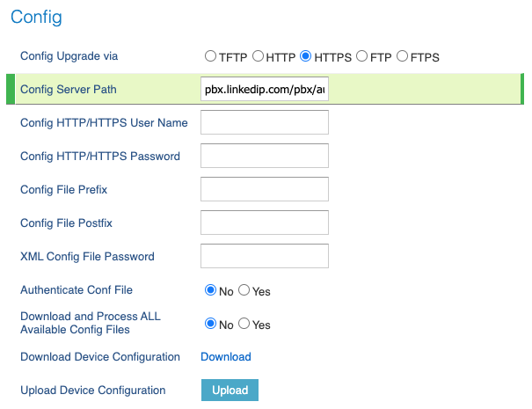
Task: Choose FTPS for config upgrade
Action: 402,56
